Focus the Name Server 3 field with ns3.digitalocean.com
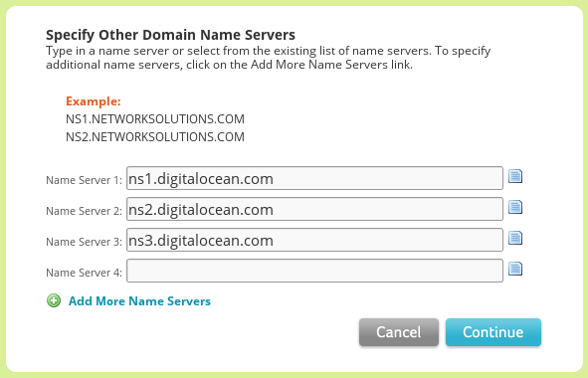This screenshot has width=588, height=378. pos(314,240)
